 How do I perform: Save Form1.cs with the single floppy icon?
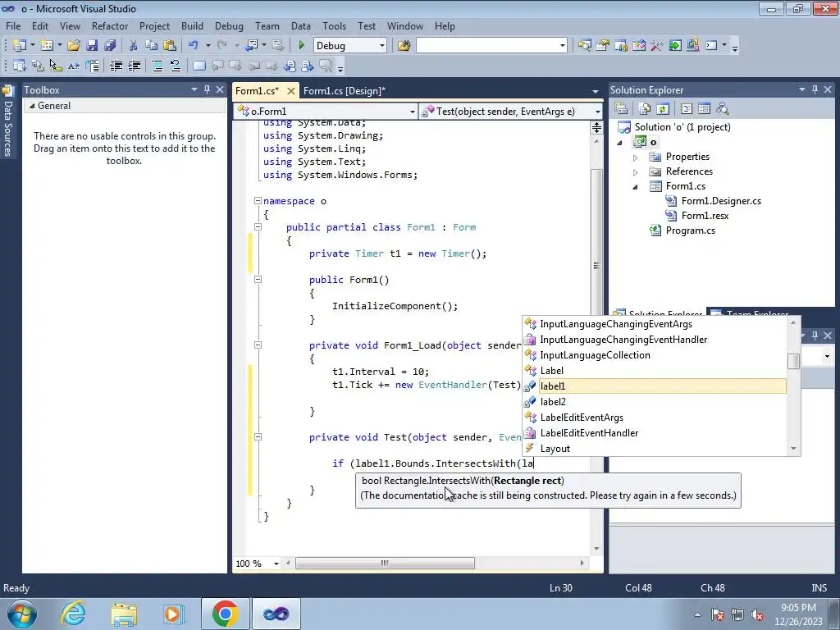92,46
